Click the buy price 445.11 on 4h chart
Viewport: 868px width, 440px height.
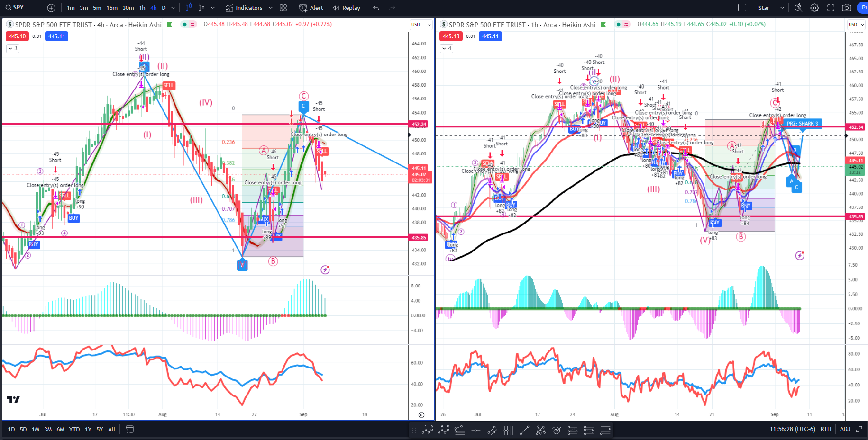click(56, 36)
